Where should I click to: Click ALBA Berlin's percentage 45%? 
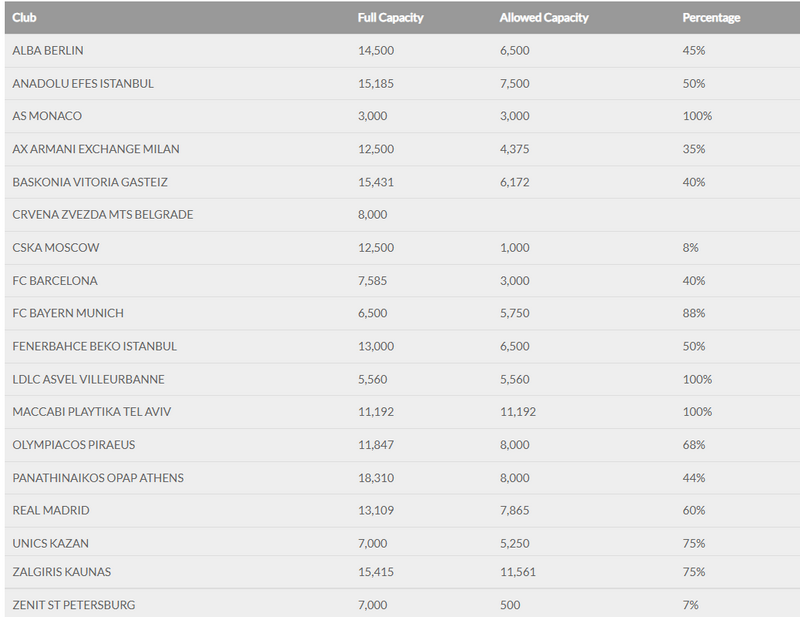[x=694, y=51]
